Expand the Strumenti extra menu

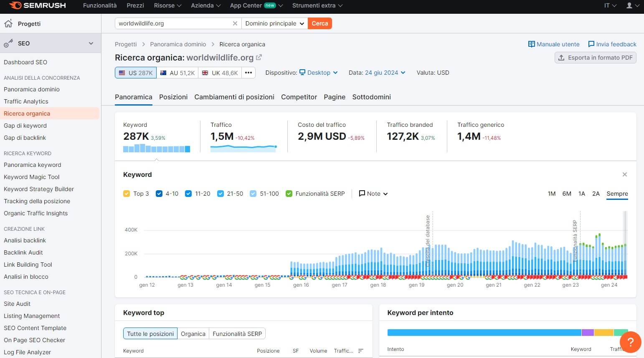317,5
